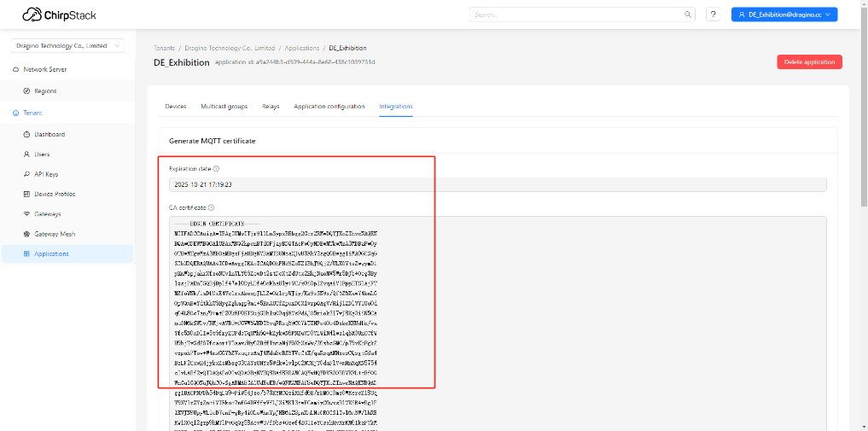Click the CA certificate info icon
Image resolution: width=868 pixels, height=431 pixels.
pos(211,207)
